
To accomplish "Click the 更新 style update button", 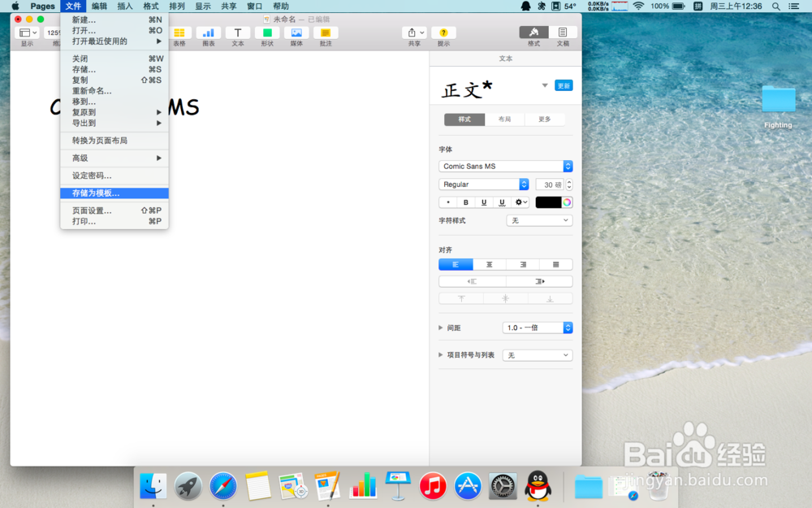I will pyautogui.click(x=564, y=85).
